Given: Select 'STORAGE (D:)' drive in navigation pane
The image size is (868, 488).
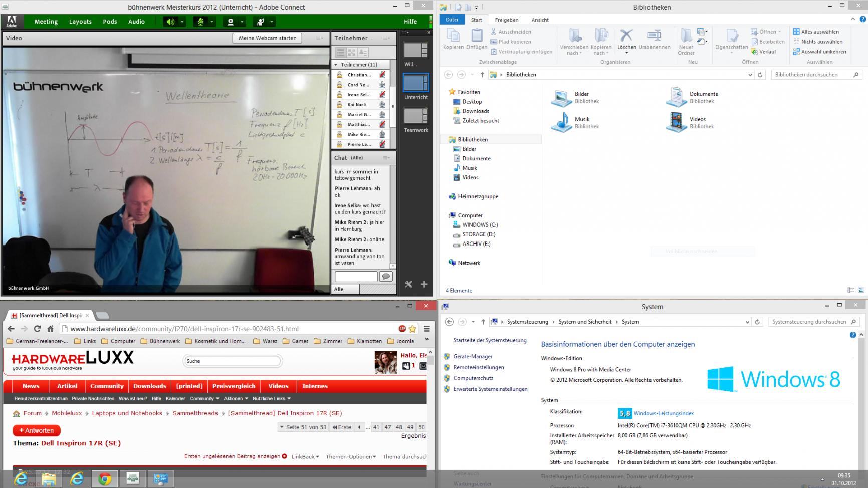Looking at the screenshot, I should [478, 234].
